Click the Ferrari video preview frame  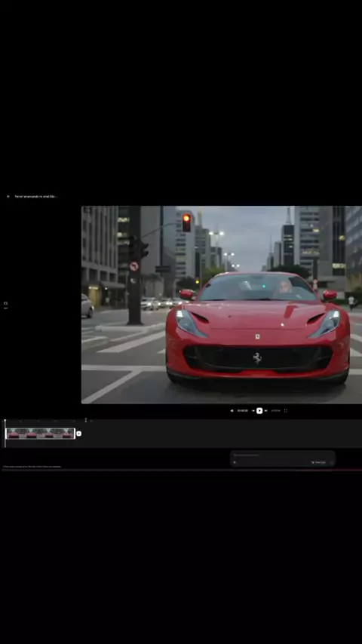tap(222, 305)
